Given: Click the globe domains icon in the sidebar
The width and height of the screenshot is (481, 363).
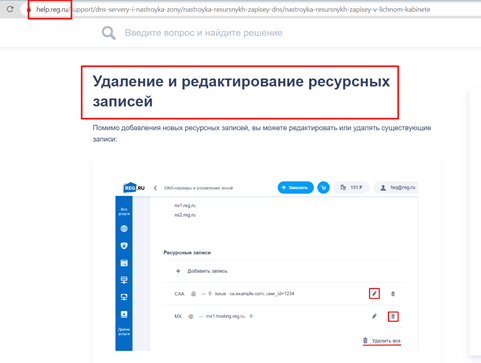Looking at the screenshot, I should [x=124, y=229].
